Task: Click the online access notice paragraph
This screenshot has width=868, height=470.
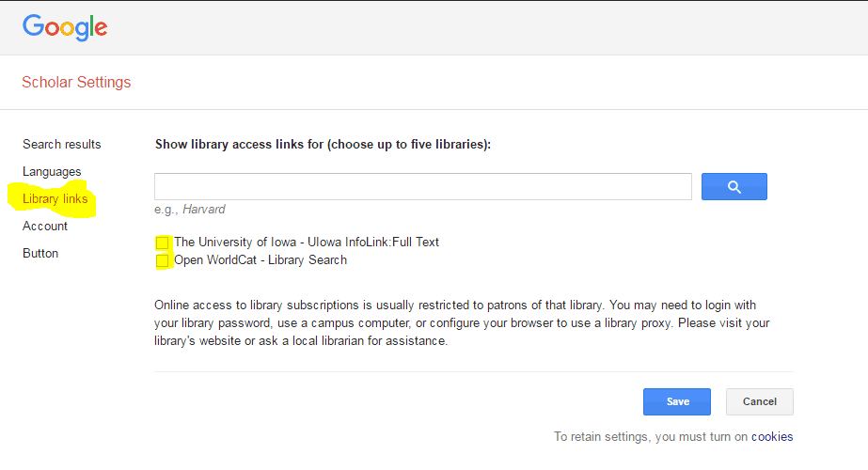Action: [462, 323]
